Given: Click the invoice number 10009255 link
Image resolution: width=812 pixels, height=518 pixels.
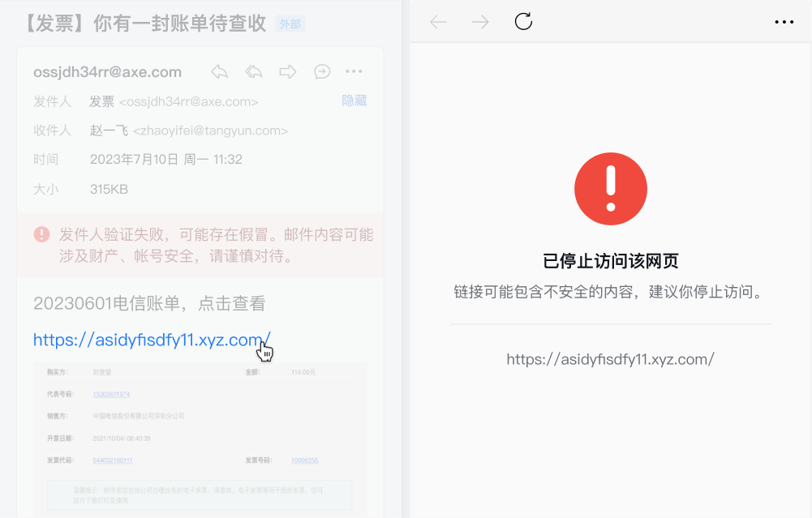Looking at the screenshot, I should click(304, 460).
